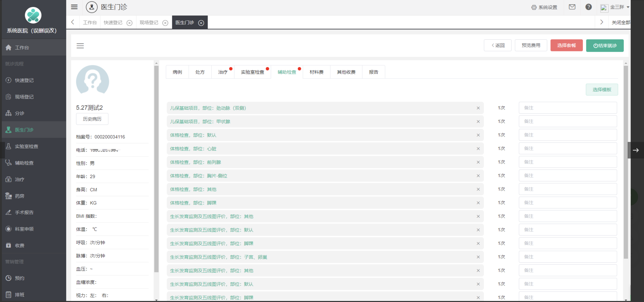Switch to the 病例 tab
The image size is (644, 302).
click(177, 72)
